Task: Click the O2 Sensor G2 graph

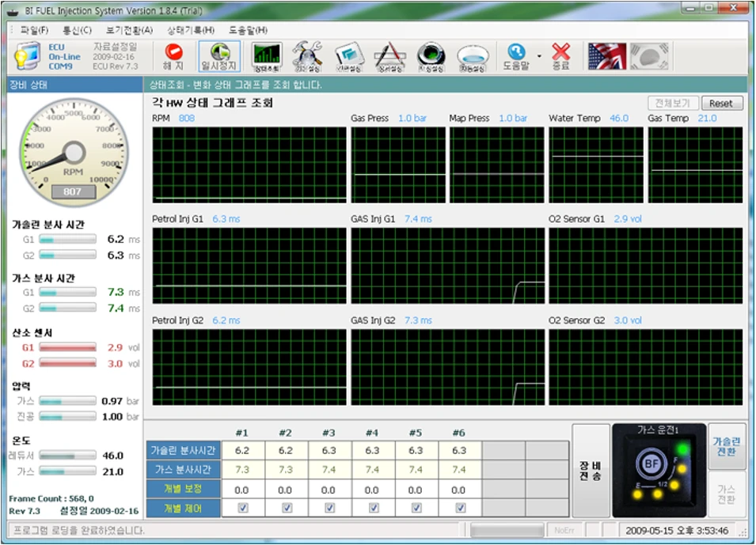Action: tap(646, 367)
